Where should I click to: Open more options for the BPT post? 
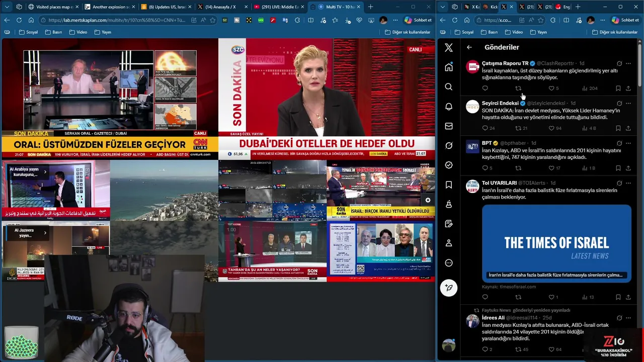click(x=628, y=143)
